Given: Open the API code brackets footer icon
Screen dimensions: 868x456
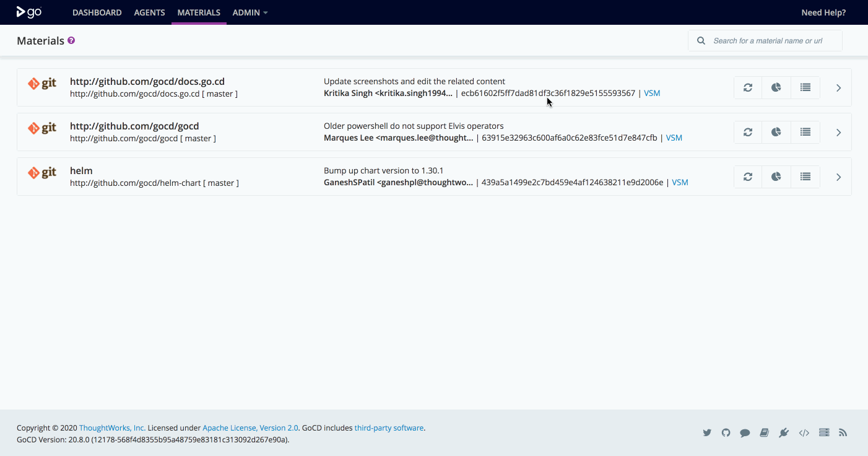Looking at the screenshot, I should (x=804, y=433).
